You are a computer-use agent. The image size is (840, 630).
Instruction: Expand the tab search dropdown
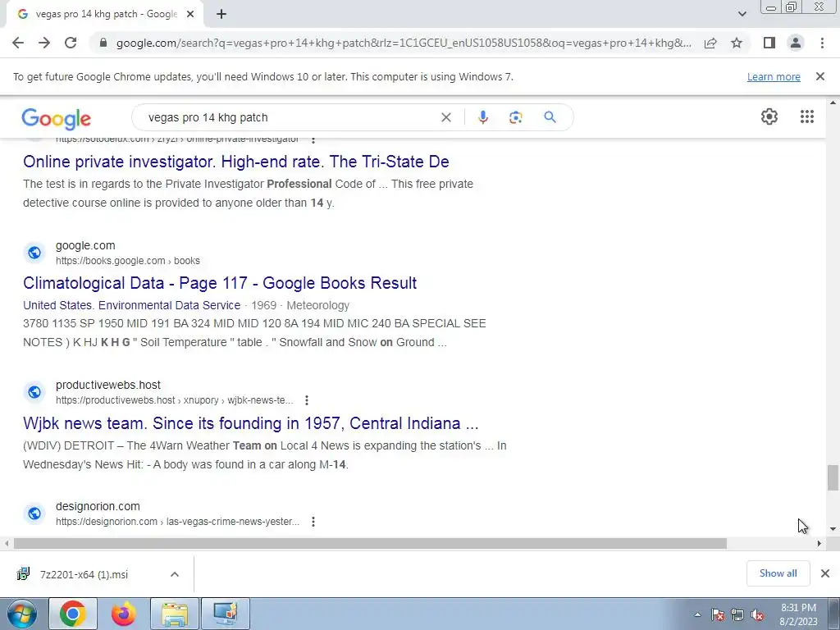[x=742, y=14]
